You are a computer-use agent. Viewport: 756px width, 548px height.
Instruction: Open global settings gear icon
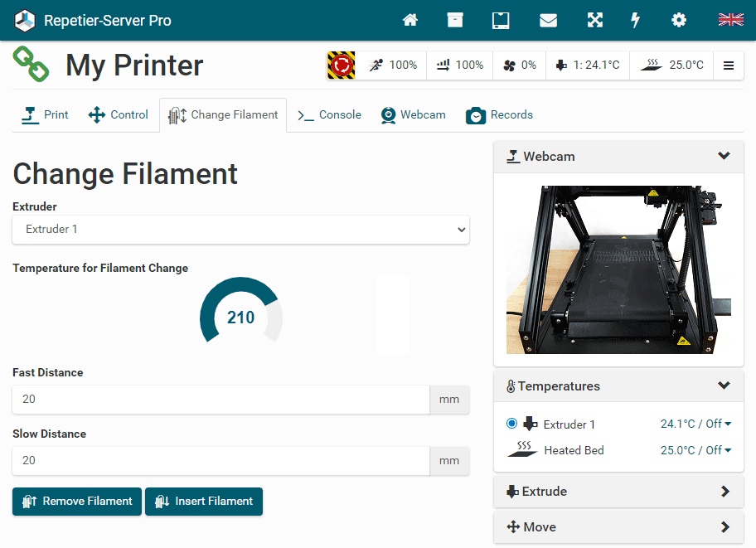(x=679, y=21)
